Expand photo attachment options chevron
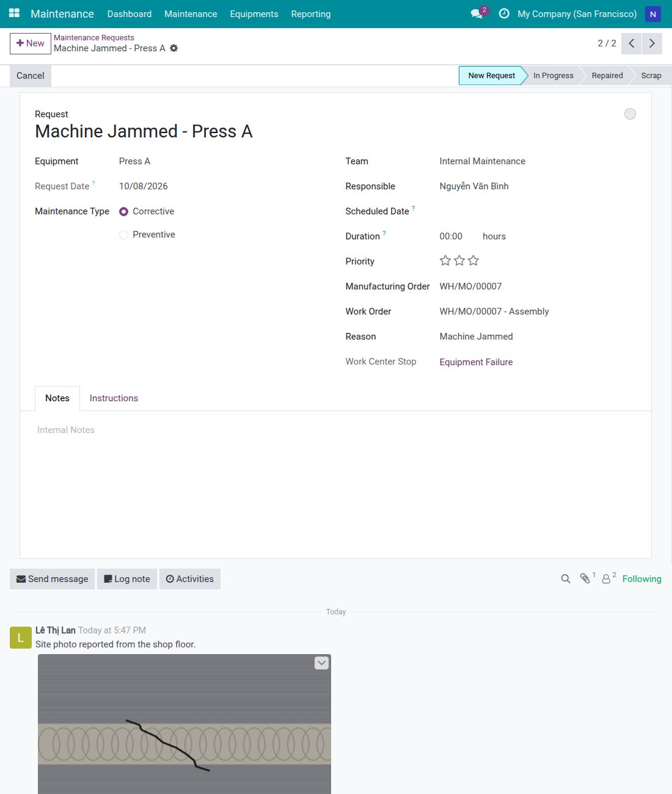Image resolution: width=672 pixels, height=794 pixels. pos(322,663)
